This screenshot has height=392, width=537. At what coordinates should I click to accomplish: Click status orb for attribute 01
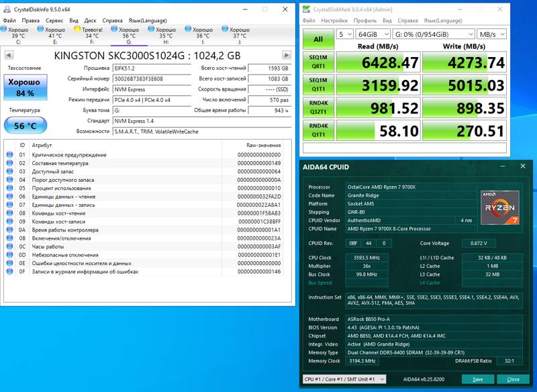(9, 155)
